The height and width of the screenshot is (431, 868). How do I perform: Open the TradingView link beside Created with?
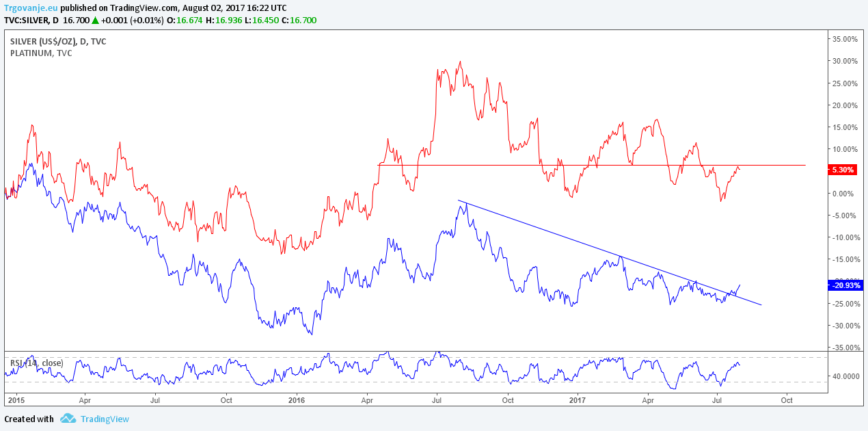[x=105, y=419]
